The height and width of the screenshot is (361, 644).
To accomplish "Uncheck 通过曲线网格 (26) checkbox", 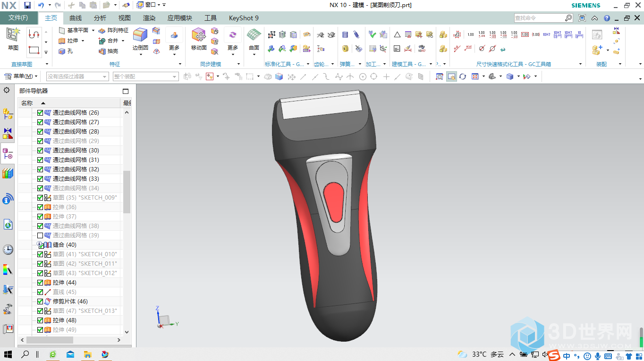I will 40,113.
